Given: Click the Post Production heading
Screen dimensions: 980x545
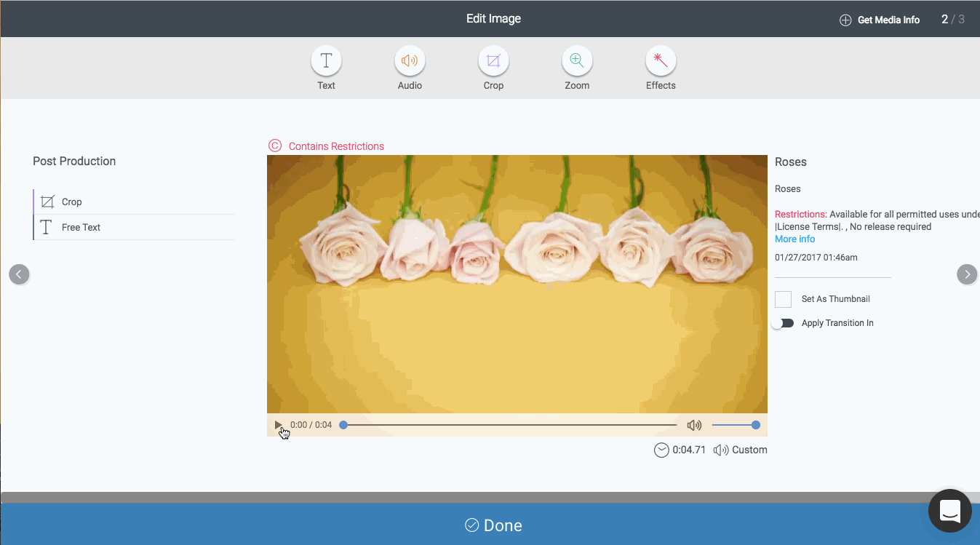Looking at the screenshot, I should point(74,161).
